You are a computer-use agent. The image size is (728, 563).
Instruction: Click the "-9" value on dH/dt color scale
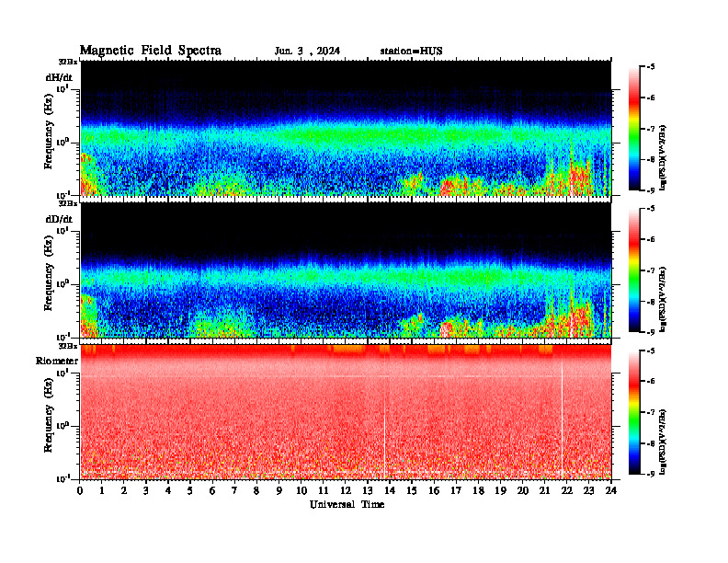point(652,190)
